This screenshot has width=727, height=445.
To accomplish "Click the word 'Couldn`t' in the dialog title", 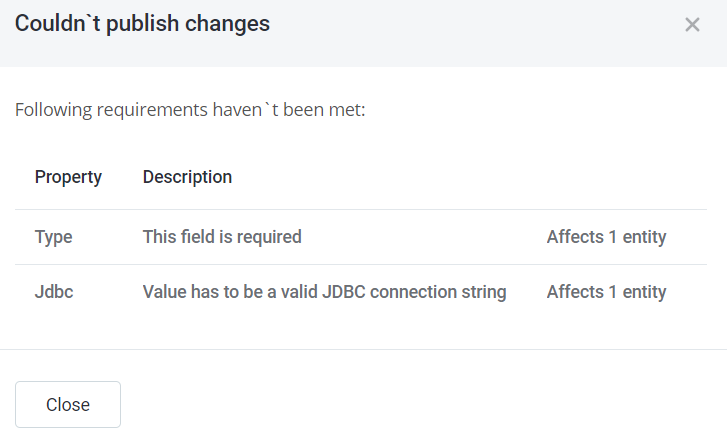I will (x=54, y=24).
